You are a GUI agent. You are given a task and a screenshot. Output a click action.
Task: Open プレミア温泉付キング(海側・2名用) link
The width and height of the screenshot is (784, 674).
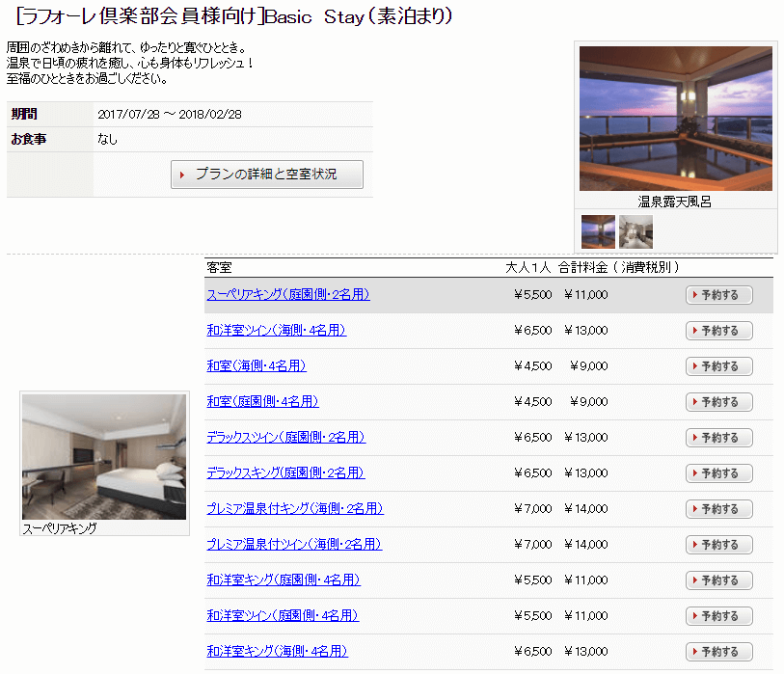[x=294, y=509]
